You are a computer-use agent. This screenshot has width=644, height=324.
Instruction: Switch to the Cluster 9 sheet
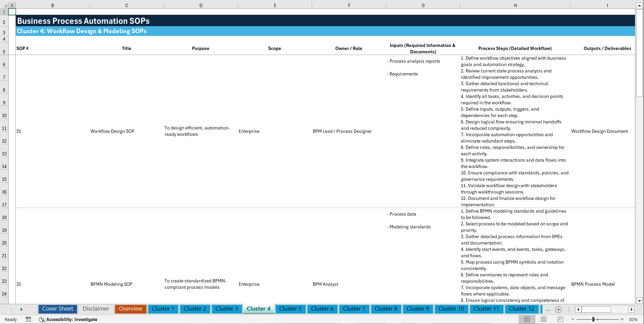tap(418, 309)
